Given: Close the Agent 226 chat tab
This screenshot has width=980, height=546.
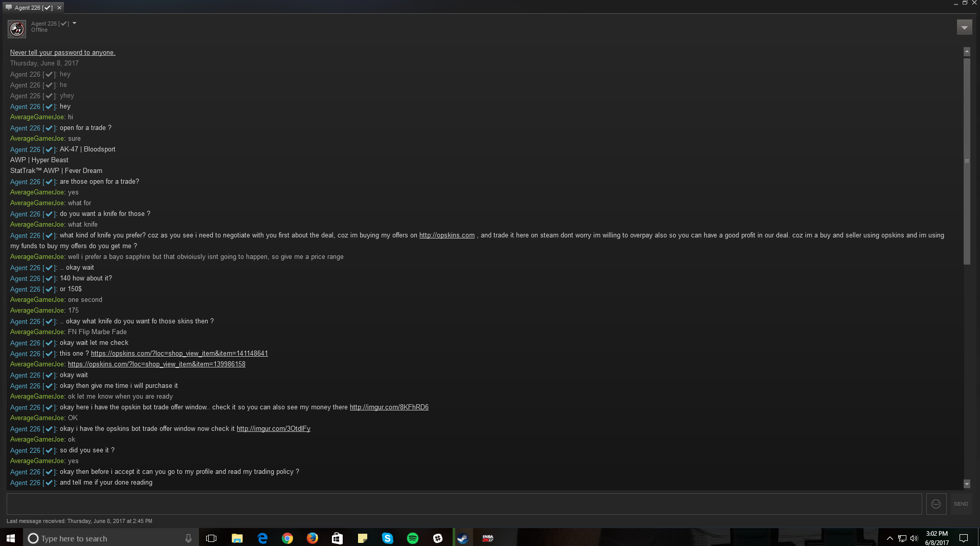Looking at the screenshot, I should [59, 8].
